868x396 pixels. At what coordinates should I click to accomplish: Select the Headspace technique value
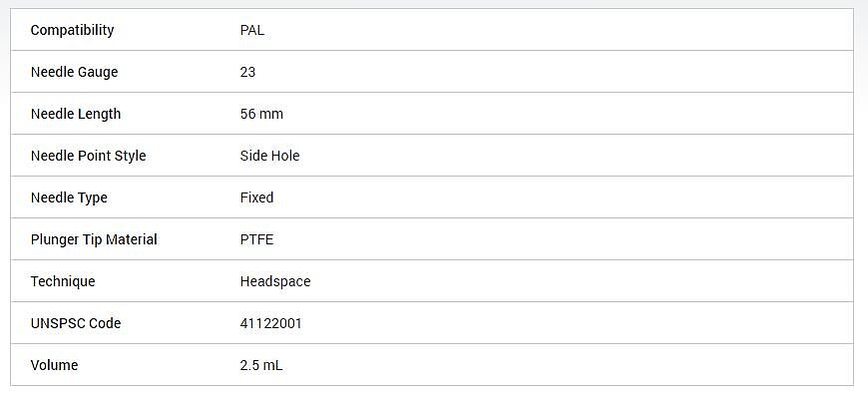tap(275, 281)
